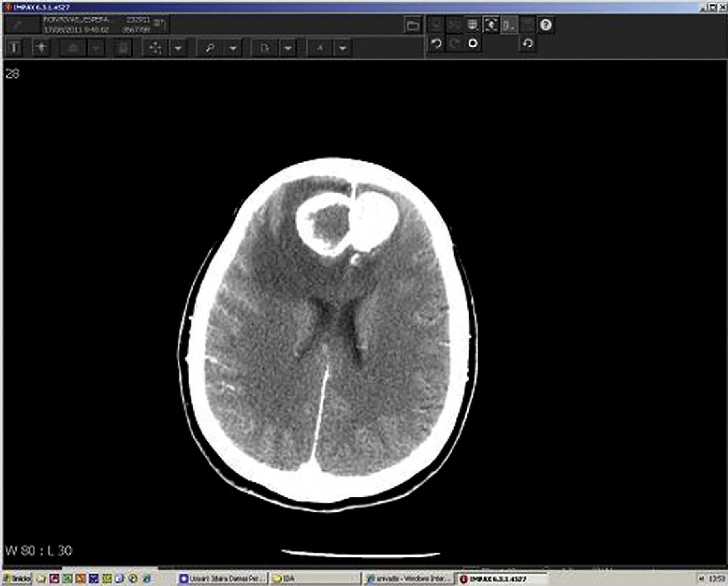The width and height of the screenshot is (728, 586).
Task: Click the Inicio start button
Action: coord(17,579)
